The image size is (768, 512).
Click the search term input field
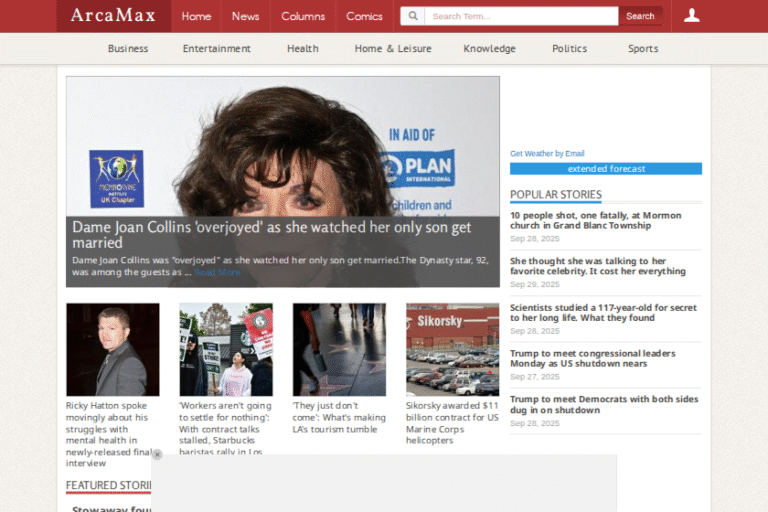(520, 16)
